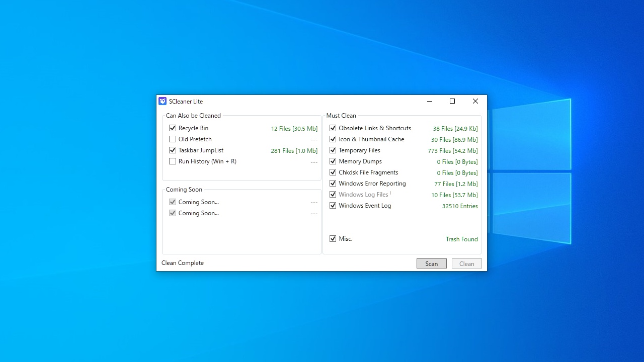
Task: Click the '281 Files [1.0 Mb]' JumpList result
Action: point(294,151)
